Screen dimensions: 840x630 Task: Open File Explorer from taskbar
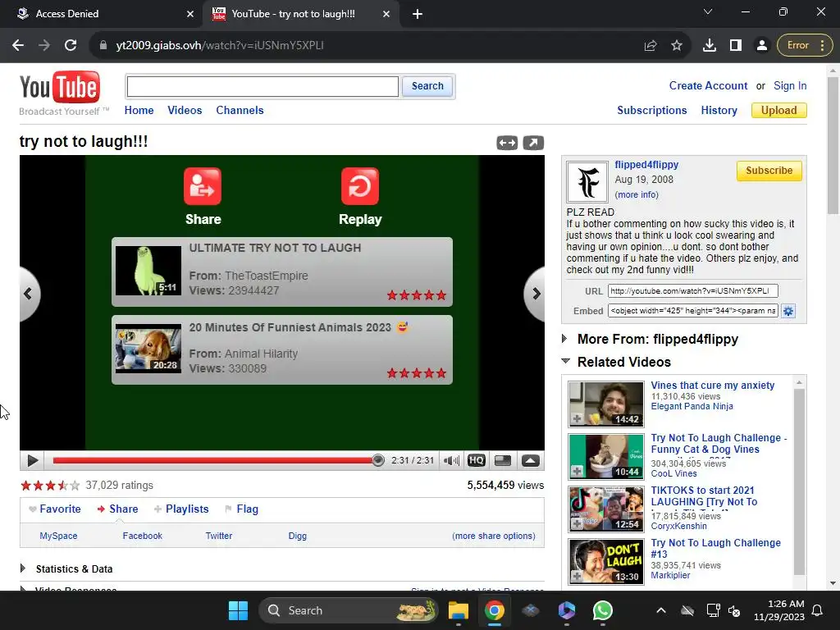(458, 610)
